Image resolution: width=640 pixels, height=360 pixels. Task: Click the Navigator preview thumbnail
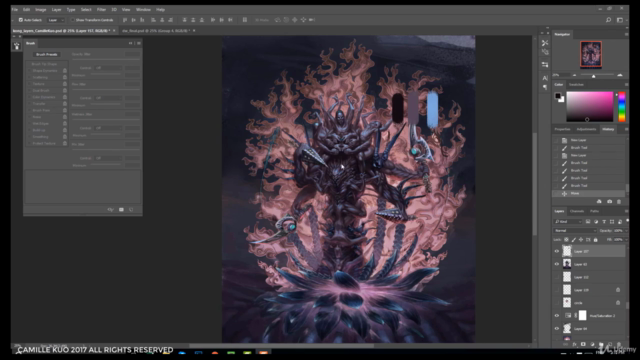[x=591, y=54]
